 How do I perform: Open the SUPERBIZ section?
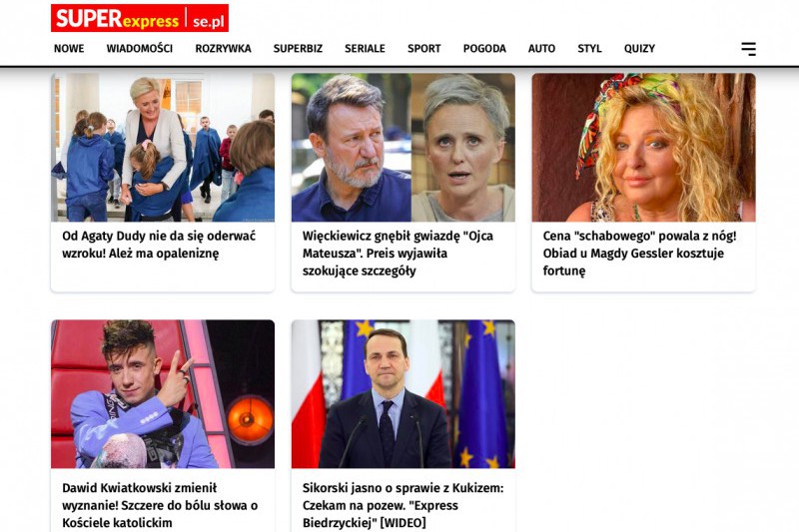298,48
